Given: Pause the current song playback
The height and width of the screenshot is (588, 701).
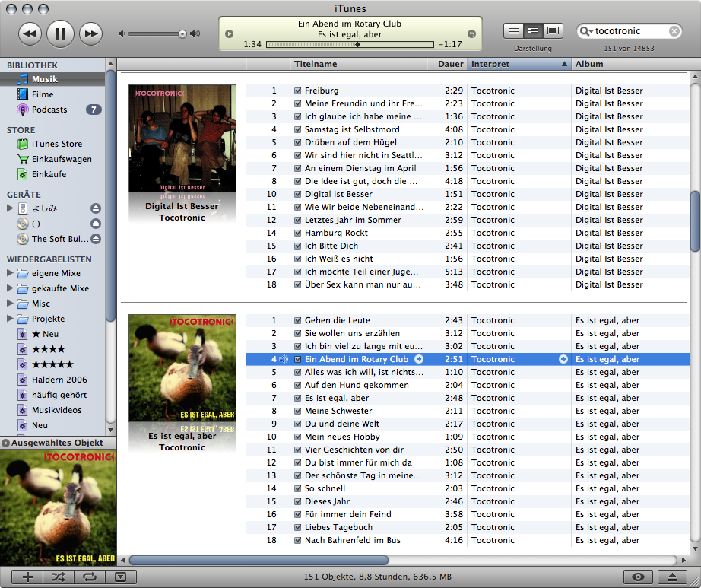Looking at the screenshot, I should click(x=60, y=33).
